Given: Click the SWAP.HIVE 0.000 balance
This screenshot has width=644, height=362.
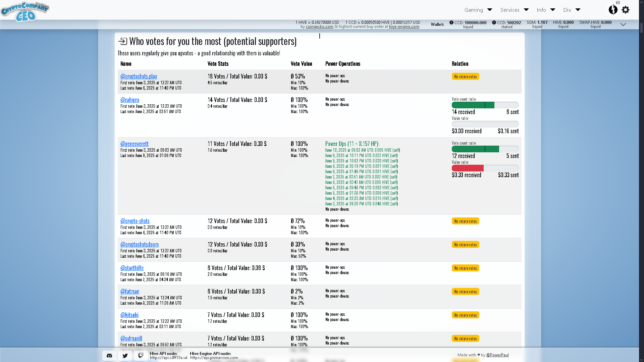Looking at the screenshot, I should coord(595,24).
